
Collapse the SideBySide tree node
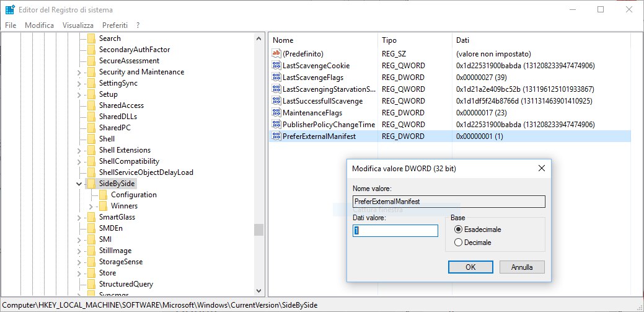coord(79,184)
